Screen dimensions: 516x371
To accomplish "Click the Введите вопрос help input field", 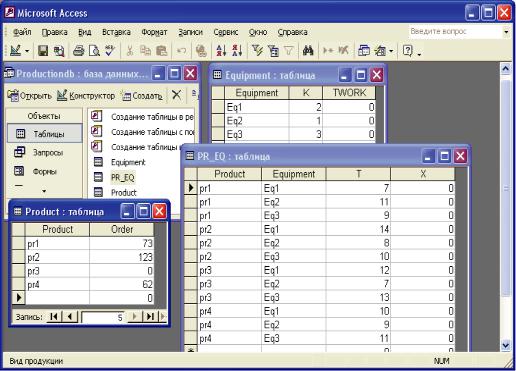I will 455,32.
